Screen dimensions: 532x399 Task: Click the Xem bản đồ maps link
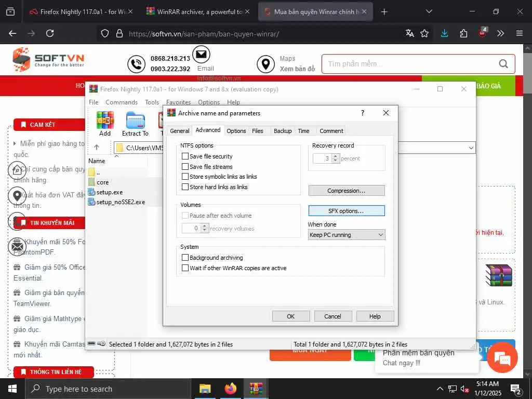297,69
